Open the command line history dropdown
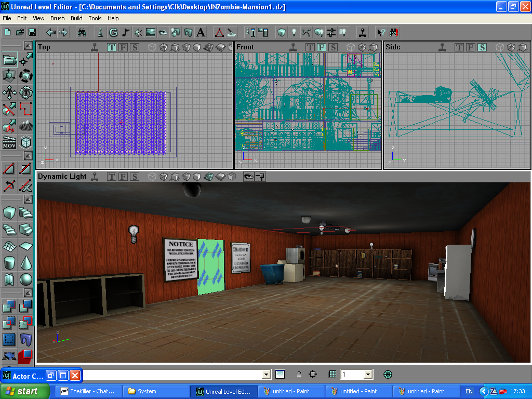Screen dimensions: 532x399 (x=267, y=374)
